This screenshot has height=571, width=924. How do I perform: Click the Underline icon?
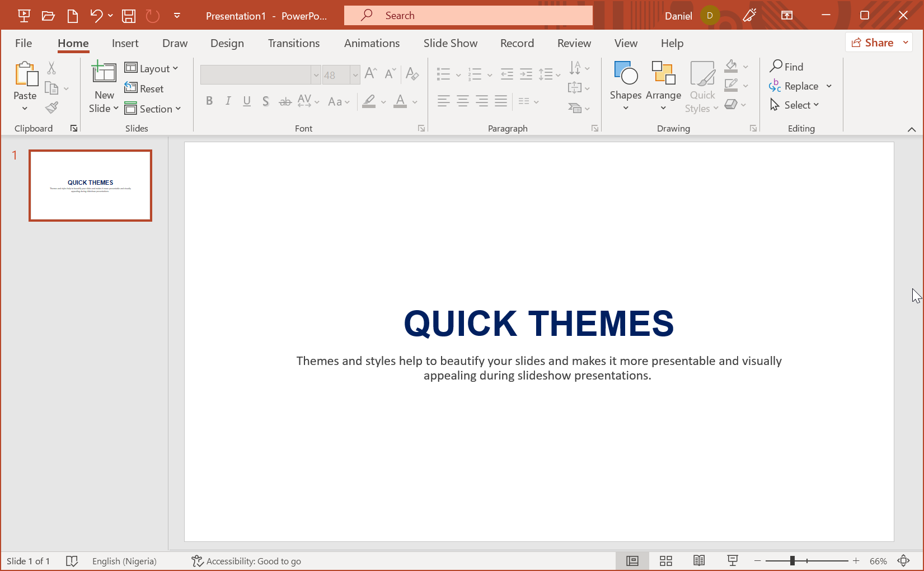(x=247, y=101)
